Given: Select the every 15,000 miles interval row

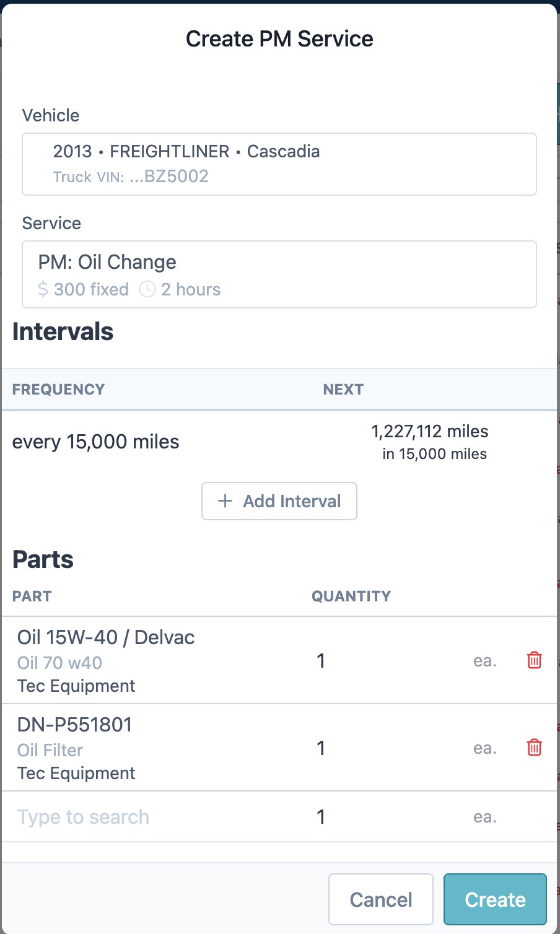Looking at the screenshot, I should click(96, 442).
